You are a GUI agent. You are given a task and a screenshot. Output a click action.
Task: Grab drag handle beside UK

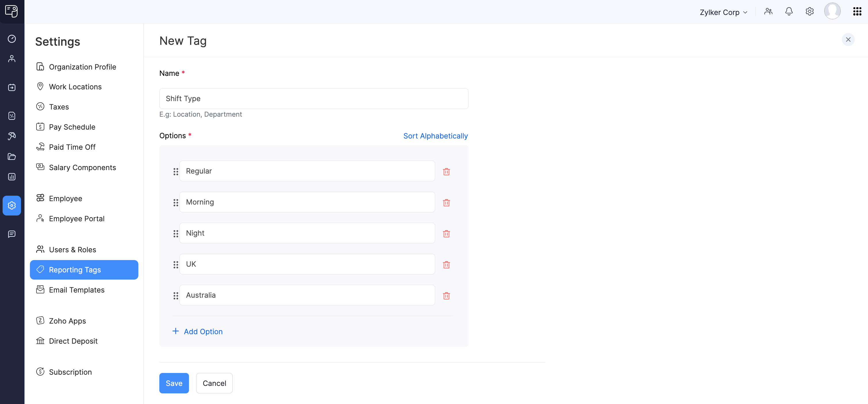tap(175, 265)
